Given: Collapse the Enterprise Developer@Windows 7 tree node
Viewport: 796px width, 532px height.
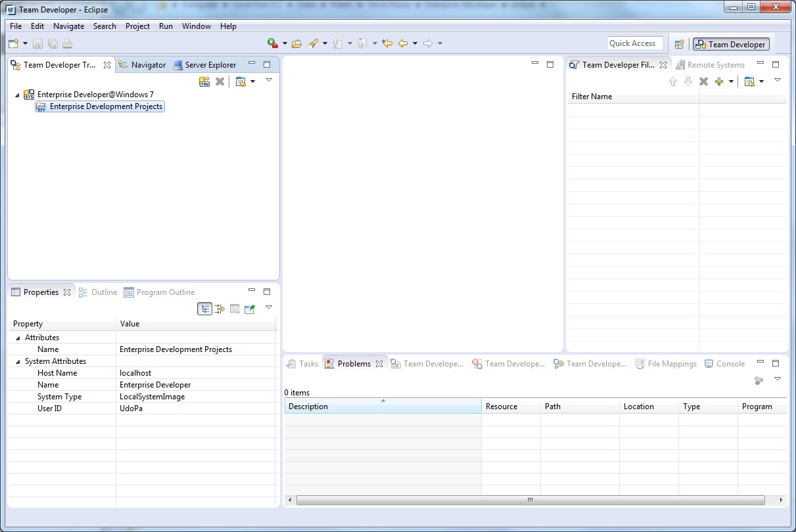Looking at the screenshot, I should (x=17, y=95).
